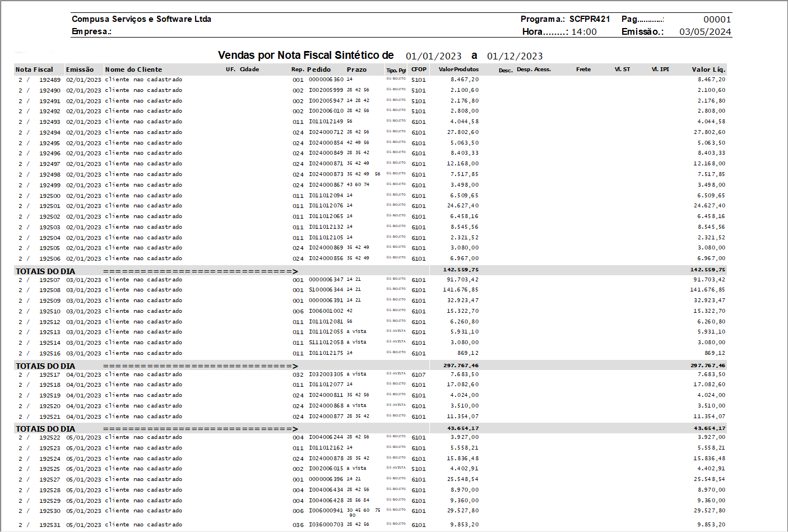This screenshot has width=788, height=532.
Task: Click the "UF." column header
Action: tap(230, 70)
